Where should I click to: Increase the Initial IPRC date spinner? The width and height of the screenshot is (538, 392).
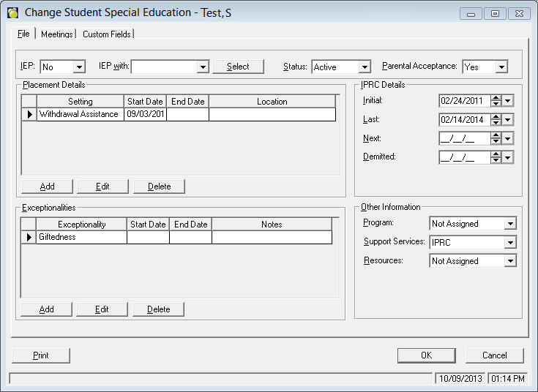point(496,97)
